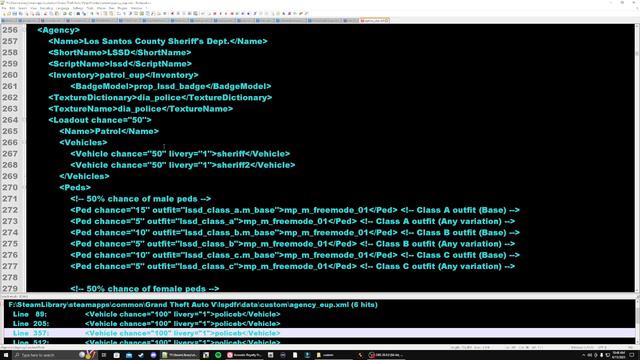The image size is (640, 360).
Task: Create a new document with the New toolbar icon
Action: [4, 13]
